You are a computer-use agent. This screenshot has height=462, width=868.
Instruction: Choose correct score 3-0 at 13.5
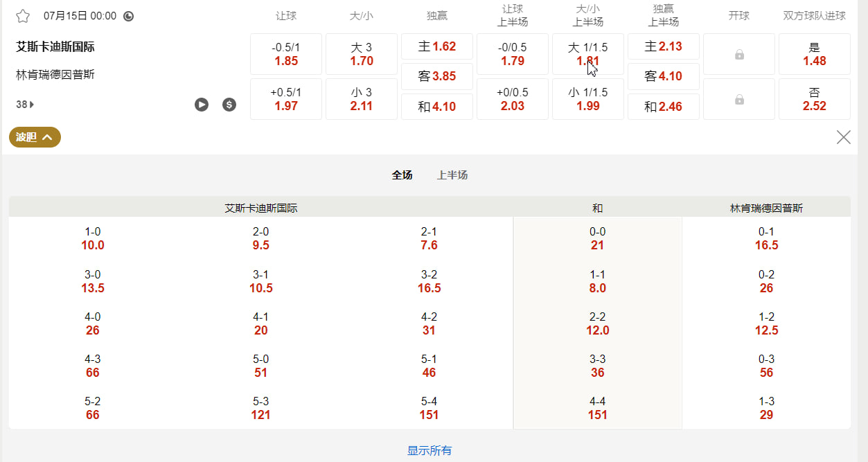(93, 281)
